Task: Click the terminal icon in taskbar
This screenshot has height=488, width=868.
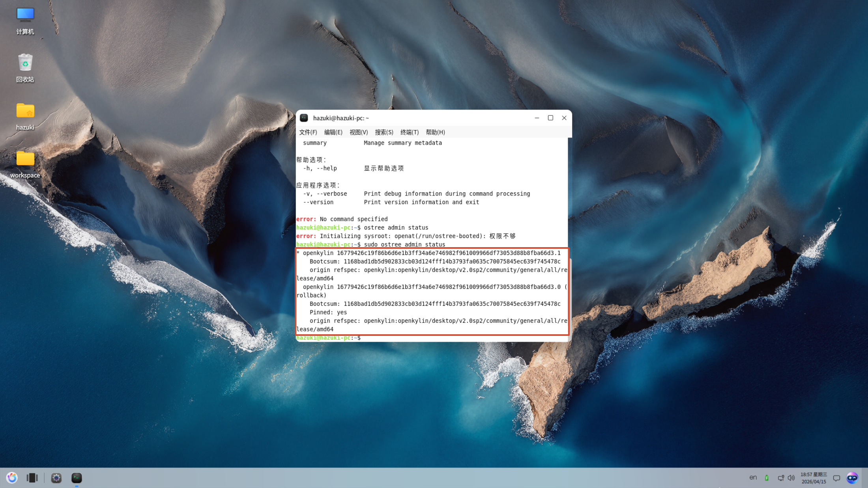Action: pyautogui.click(x=77, y=478)
